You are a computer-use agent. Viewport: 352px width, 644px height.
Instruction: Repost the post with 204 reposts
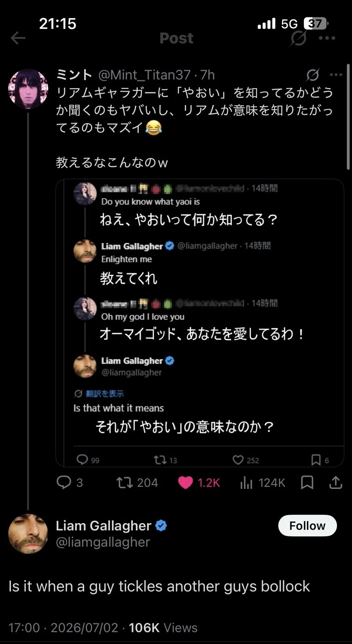point(137,482)
